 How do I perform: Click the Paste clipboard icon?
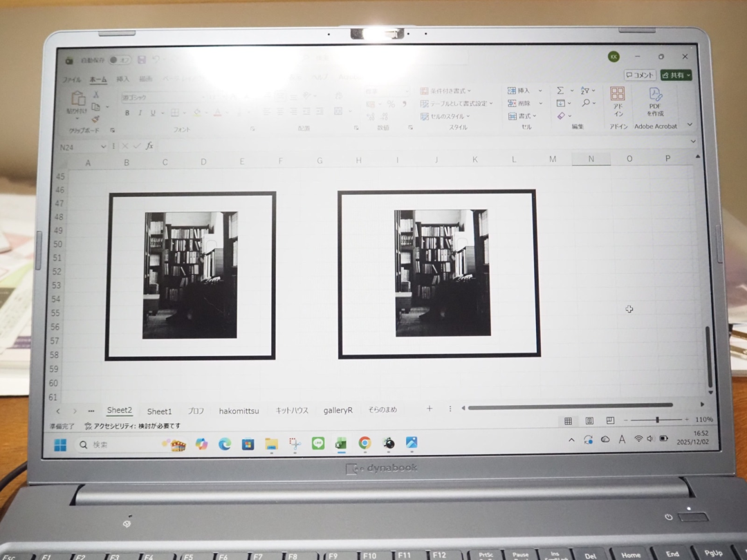[77, 102]
